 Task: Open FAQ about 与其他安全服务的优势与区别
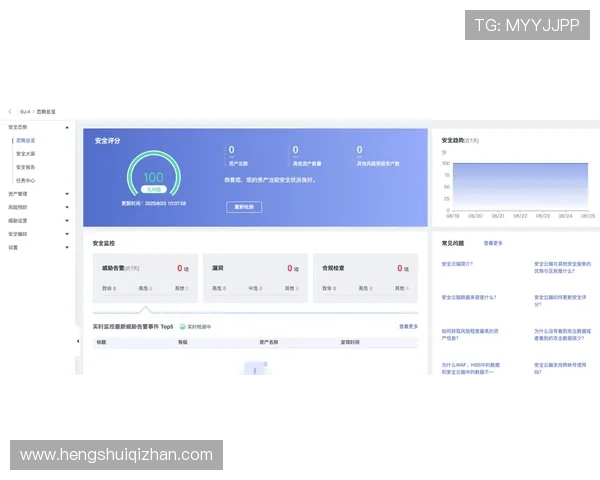[562, 268]
